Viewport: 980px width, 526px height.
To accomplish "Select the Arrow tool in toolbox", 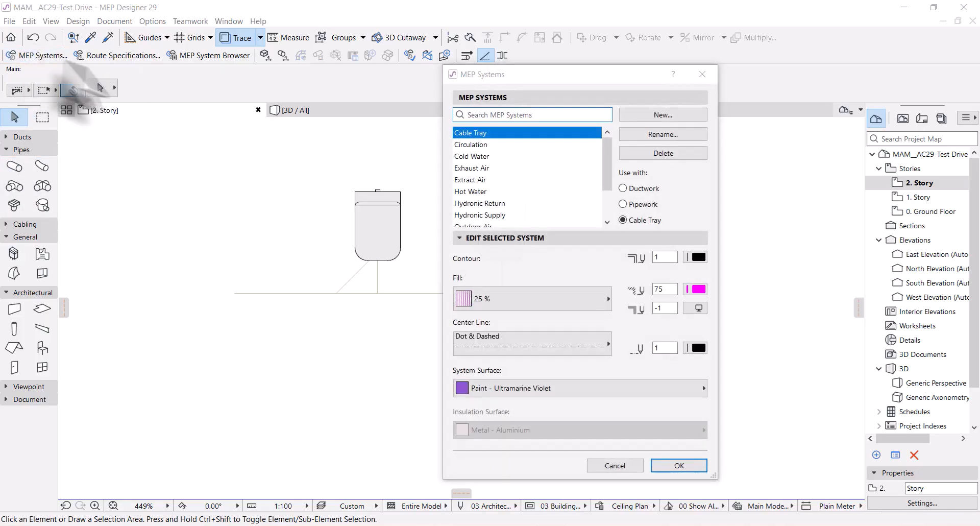I will coord(14,117).
